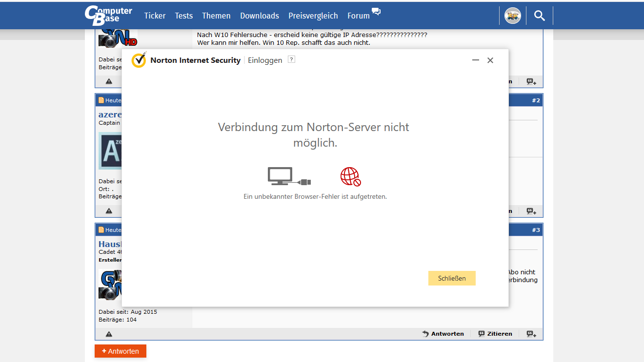Image resolution: width=644 pixels, height=362 pixels.
Task: Click the post icon beside Heute in post #2
Action: point(101,100)
